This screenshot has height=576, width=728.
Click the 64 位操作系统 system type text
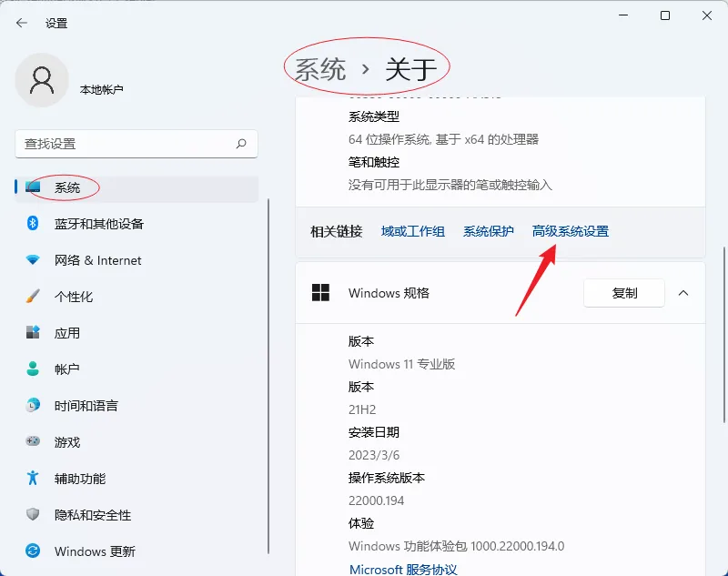(x=443, y=139)
